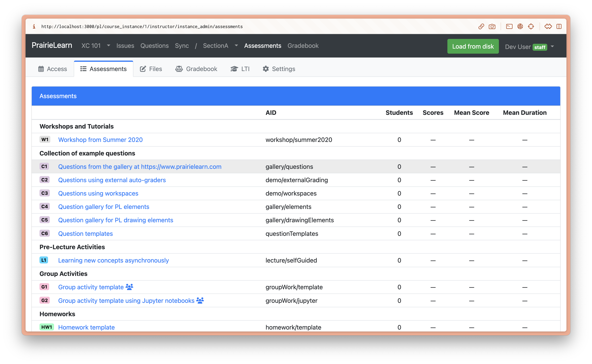Open the terminal console icon
This screenshot has height=364, width=592.
pos(509,27)
